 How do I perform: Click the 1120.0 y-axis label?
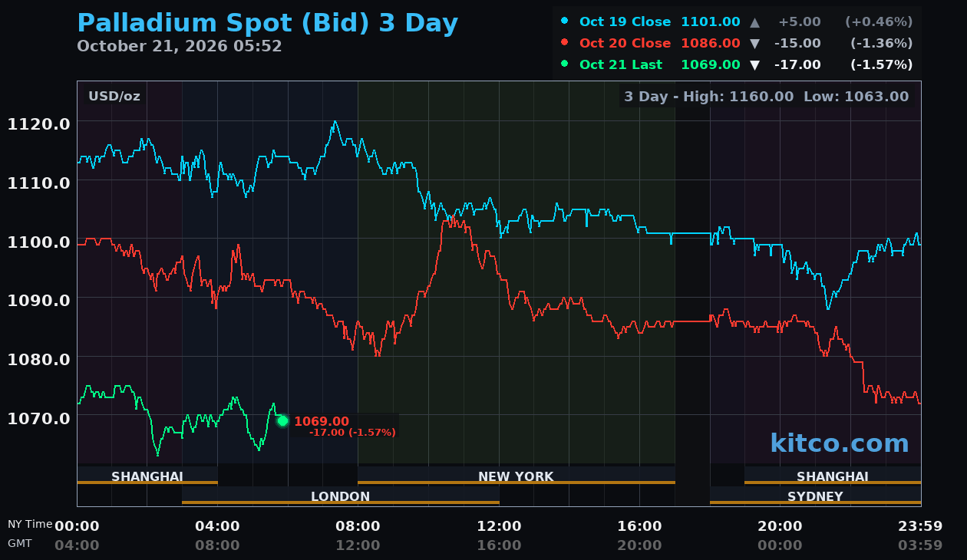(x=39, y=124)
